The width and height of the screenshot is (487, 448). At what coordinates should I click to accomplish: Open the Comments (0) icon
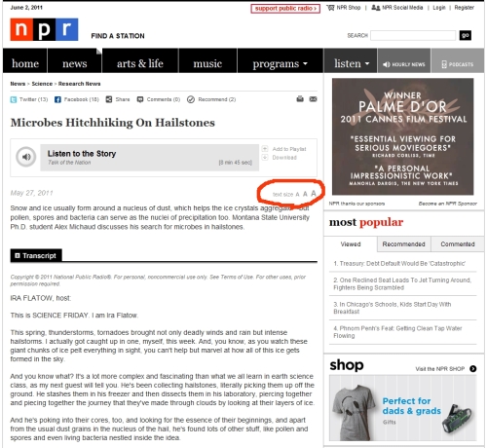tap(140, 99)
